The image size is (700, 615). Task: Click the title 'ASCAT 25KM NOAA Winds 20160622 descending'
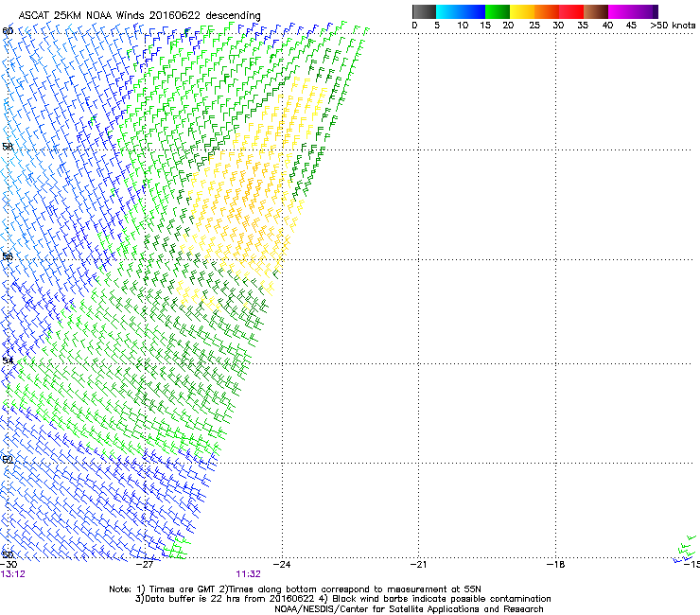coord(139,16)
